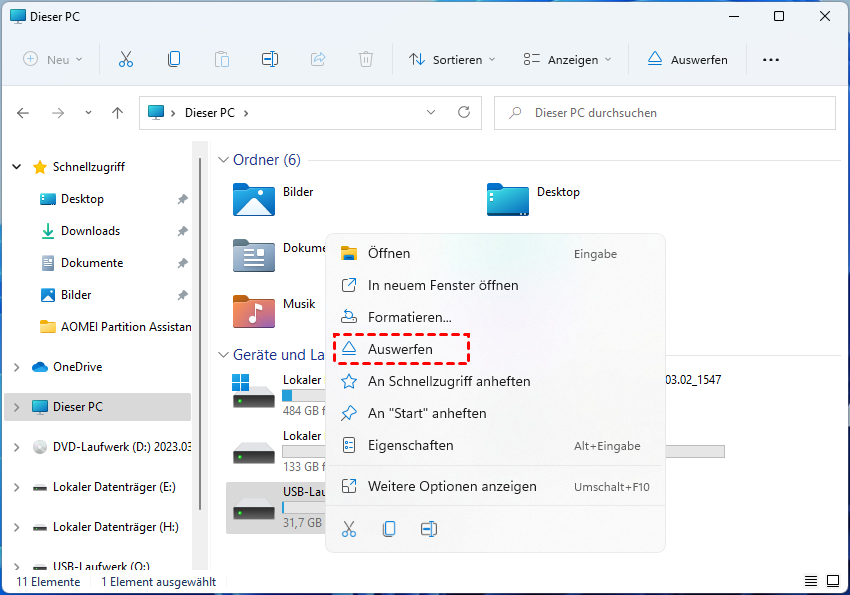The height and width of the screenshot is (595, 850).
Task: Click the copy icon in context menu
Action: [389, 529]
